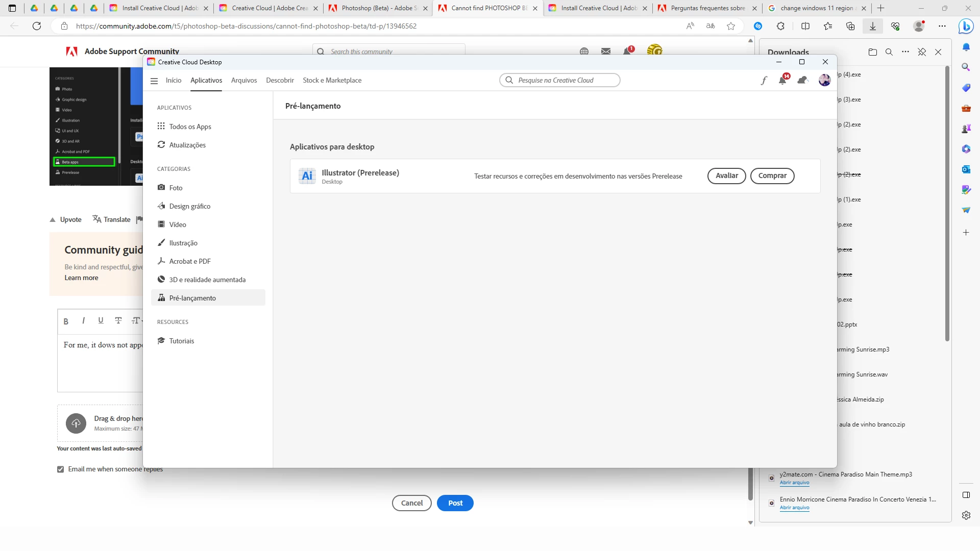The image size is (980, 551).
Task: Click the cloud sync status icon
Action: [803, 80]
